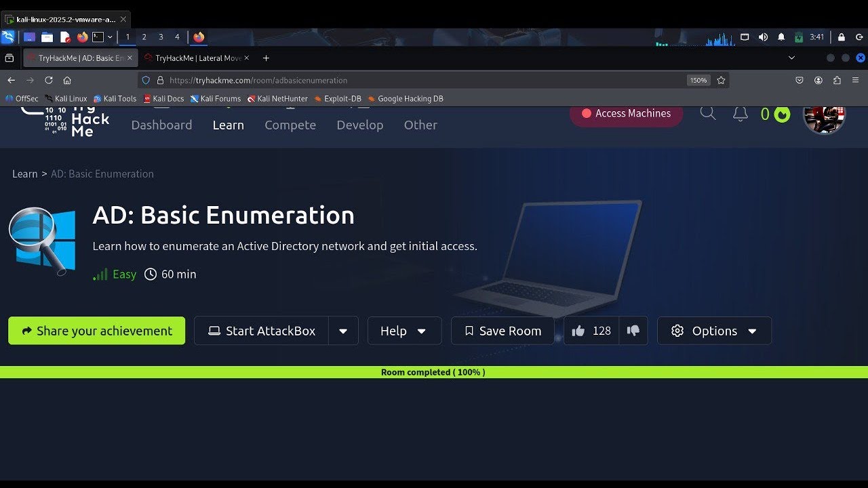The width and height of the screenshot is (868, 488).
Task: Launch Firefox from the panel launcher
Action: point(82,37)
